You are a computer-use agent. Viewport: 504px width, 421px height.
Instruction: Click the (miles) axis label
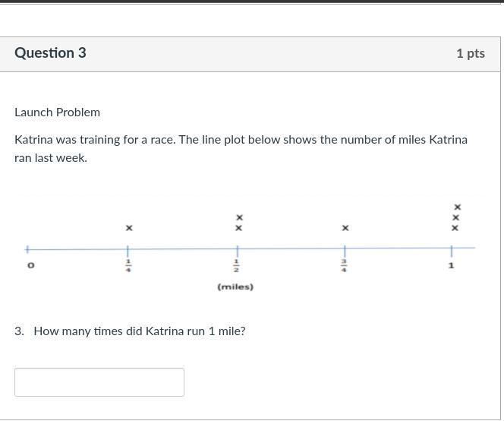235,287
